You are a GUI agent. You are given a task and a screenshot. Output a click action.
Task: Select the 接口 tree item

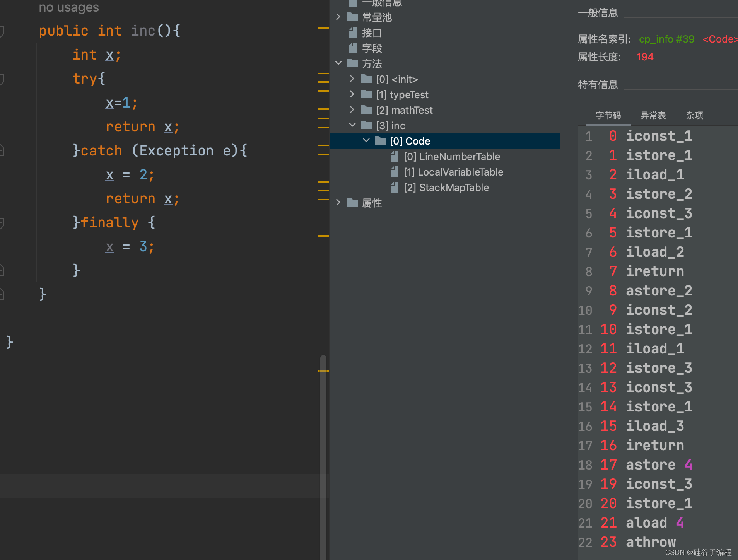click(x=372, y=33)
